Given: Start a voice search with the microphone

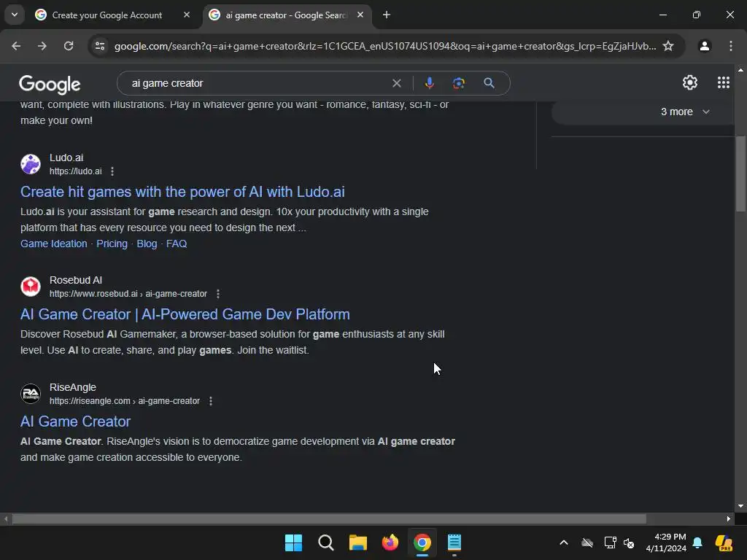Looking at the screenshot, I should [429, 83].
